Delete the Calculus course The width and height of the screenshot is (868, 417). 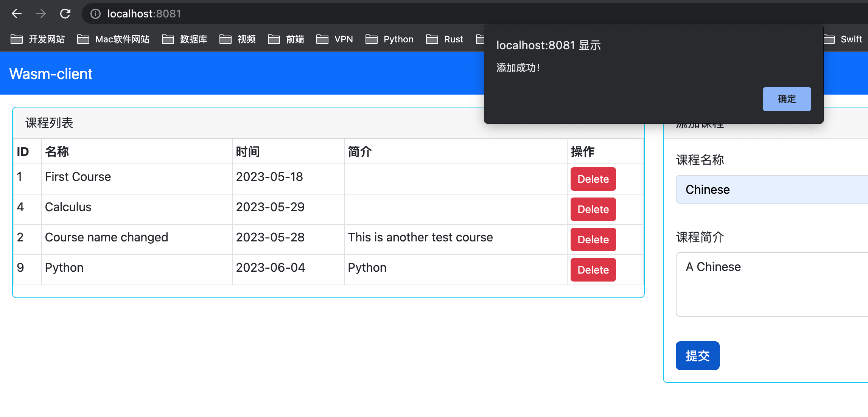593,209
